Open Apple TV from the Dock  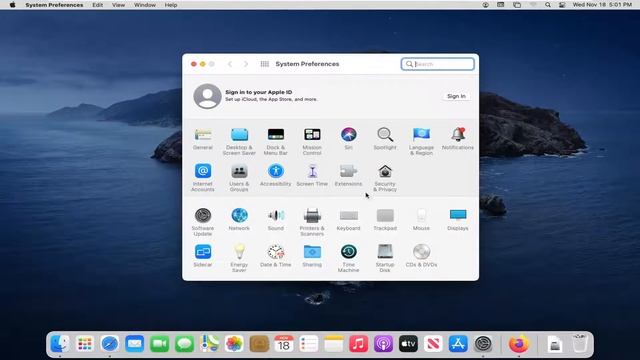[x=408, y=344]
